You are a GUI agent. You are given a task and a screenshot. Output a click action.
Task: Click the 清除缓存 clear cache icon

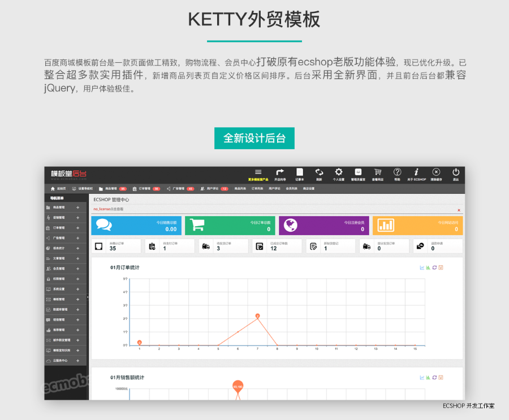[436, 173]
